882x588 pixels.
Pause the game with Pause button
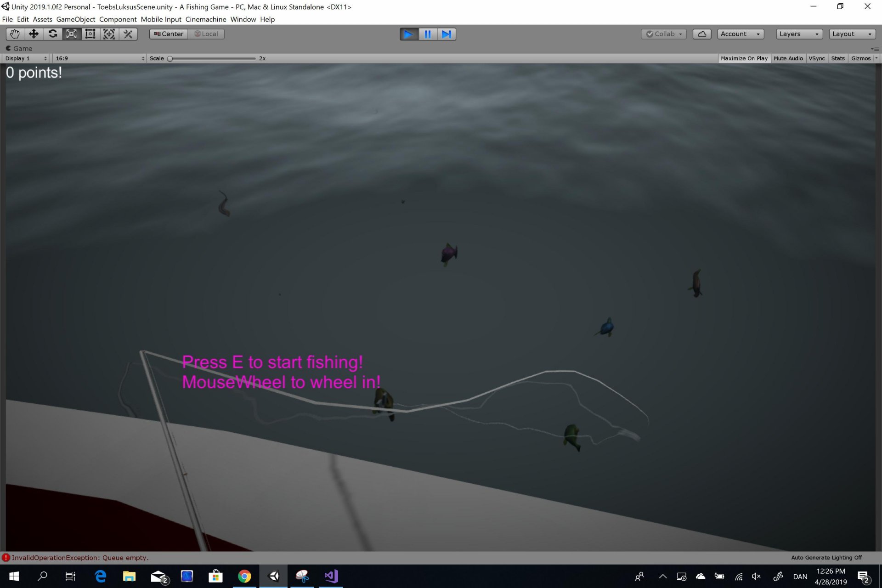click(428, 34)
